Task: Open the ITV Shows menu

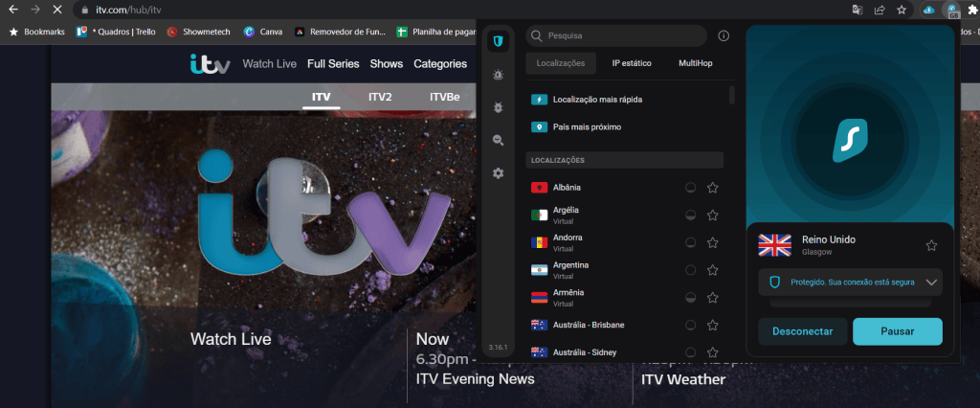Action: (387, 64)
